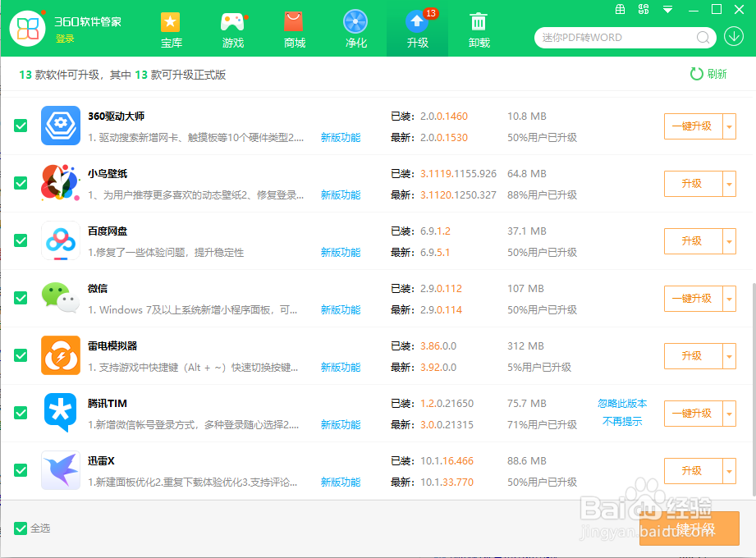Viewport: 756px width, 558px height.
Task: Open 新版功能 link for 雷电模拟器
Action: coord(341,367)
